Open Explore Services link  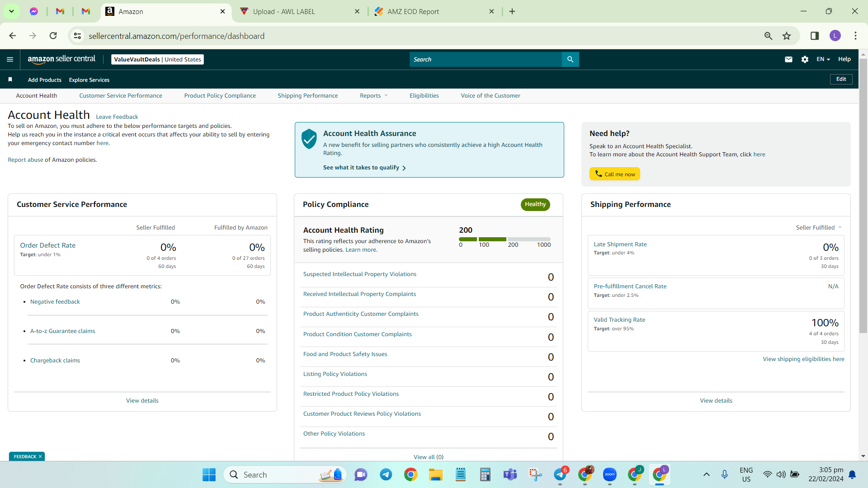tap(89, 80)
